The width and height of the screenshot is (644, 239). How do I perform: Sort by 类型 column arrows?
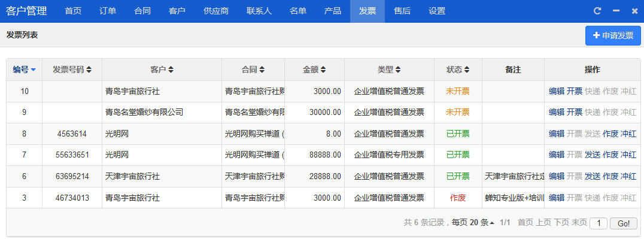click(x=398, y=70)
